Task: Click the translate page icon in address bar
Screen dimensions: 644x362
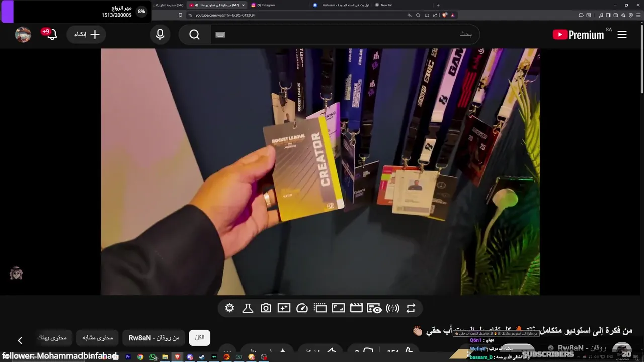Action: click(x=410, y=15)
